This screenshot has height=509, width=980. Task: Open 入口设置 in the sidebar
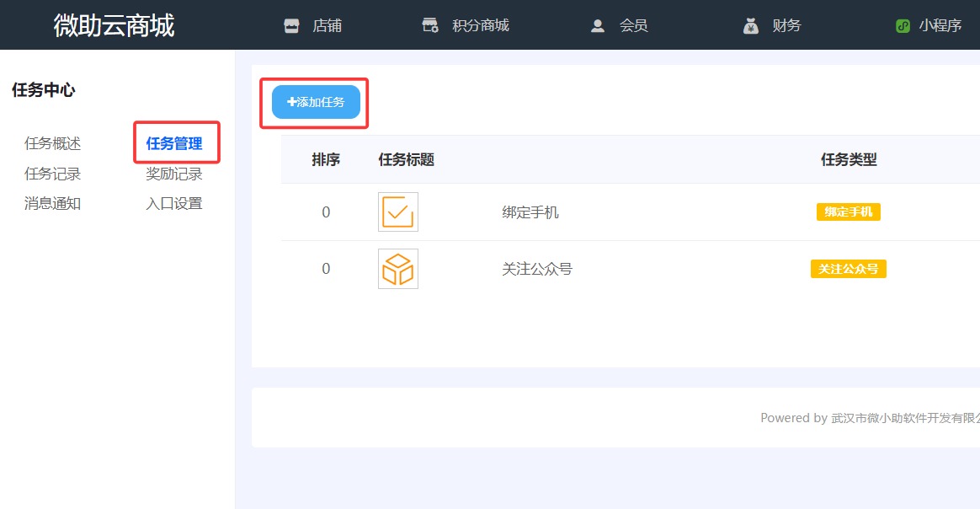click(174, 203)
